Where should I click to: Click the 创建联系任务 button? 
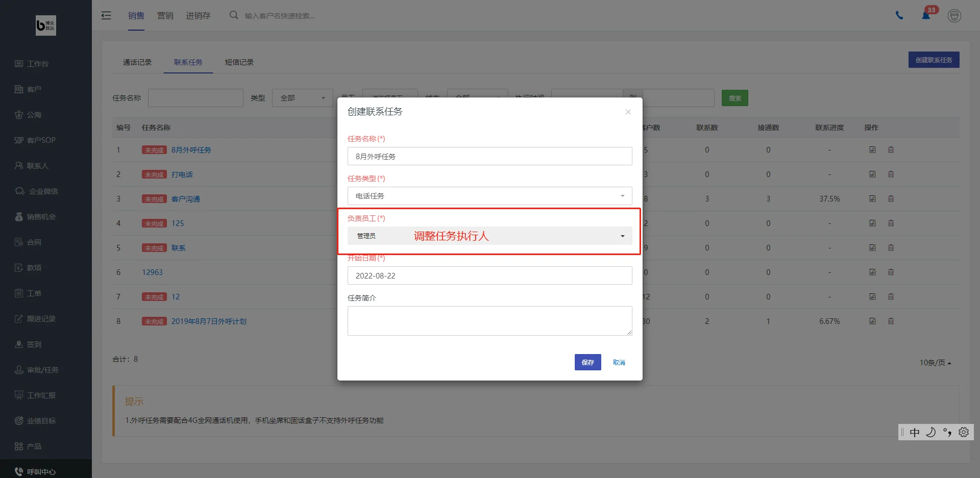click(x=934, y=60)
